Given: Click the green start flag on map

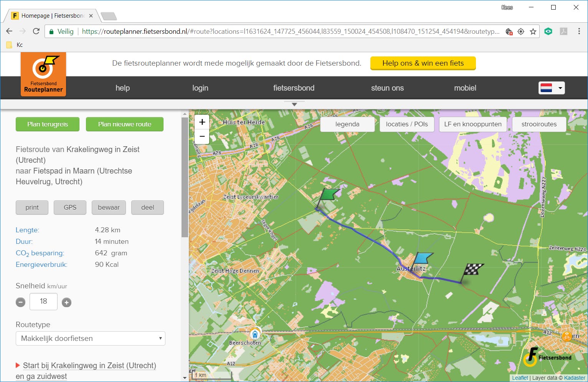Looking at the screenshot, I should click(x=329, y=195).
